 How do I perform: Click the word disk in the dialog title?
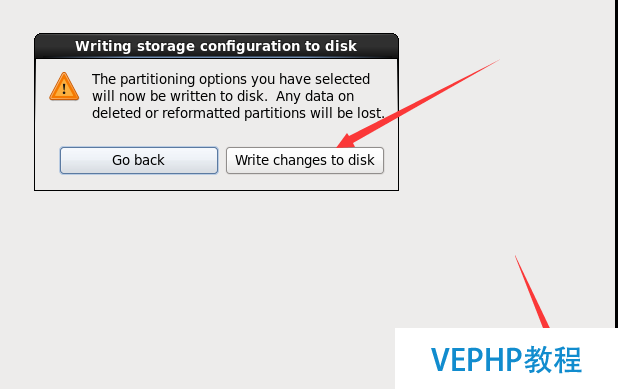pos(341,46)
